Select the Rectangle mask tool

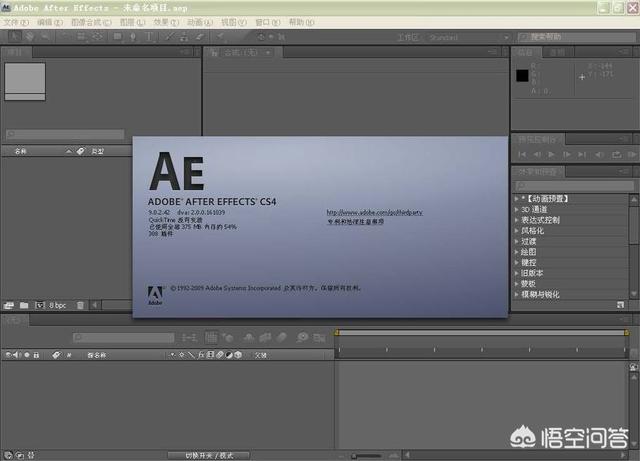click(118, 37)
